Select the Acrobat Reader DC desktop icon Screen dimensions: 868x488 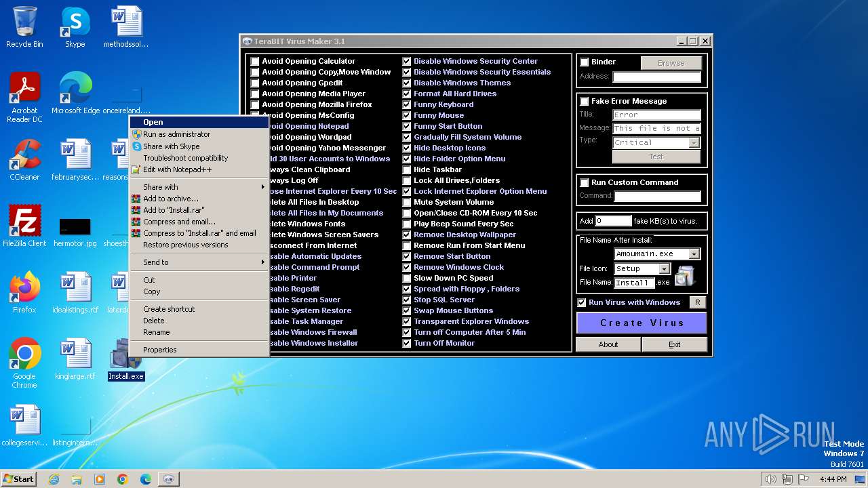24,97
